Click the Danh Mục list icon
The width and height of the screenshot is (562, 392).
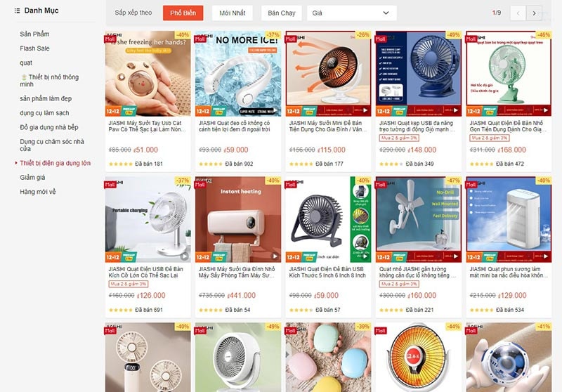click(x=17, y=11)
